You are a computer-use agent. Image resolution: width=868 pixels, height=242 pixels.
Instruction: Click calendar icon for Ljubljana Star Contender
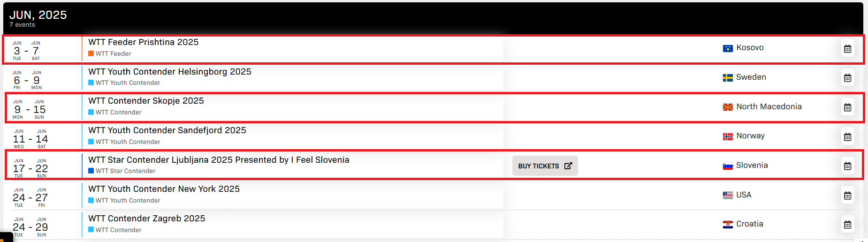[847, 166]
